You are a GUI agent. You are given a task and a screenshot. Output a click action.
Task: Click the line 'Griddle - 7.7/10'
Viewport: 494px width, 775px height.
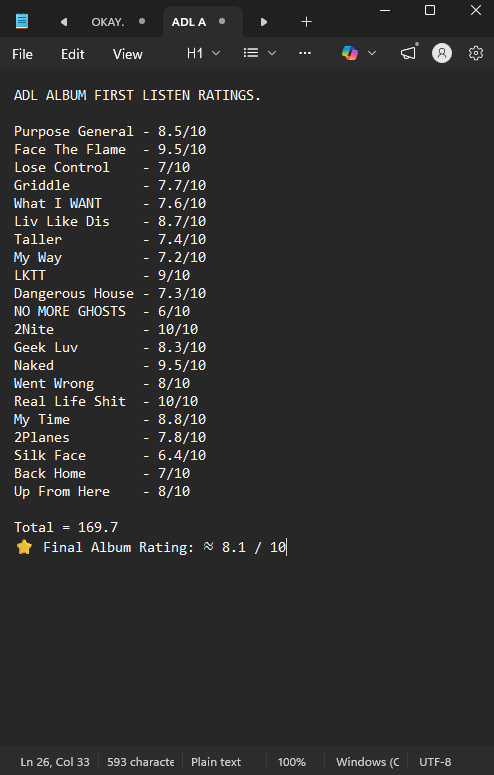pos(110,185)
